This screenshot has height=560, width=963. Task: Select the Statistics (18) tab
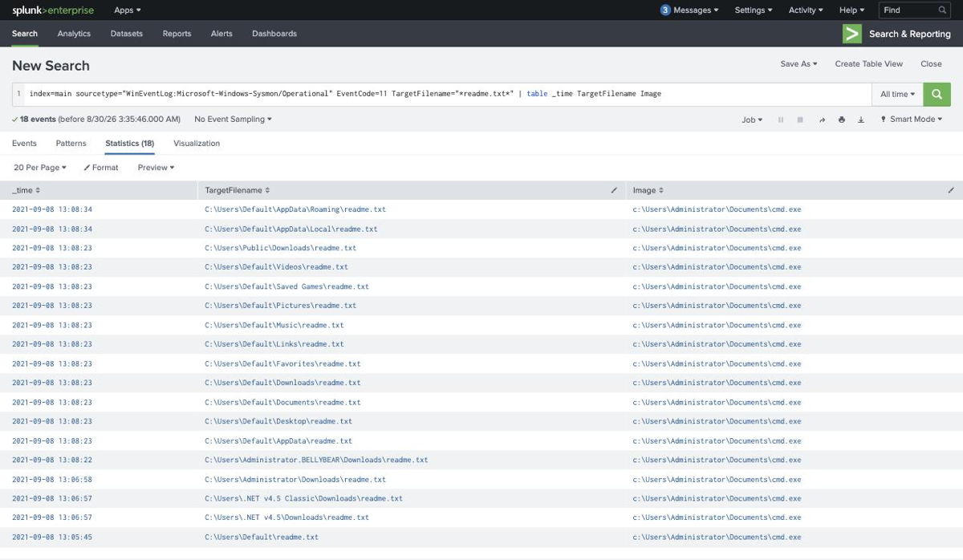129,144
